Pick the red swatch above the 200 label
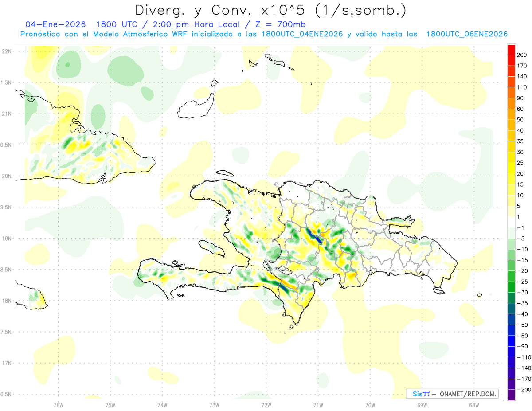The image size is (532, 411). (512, 50)
